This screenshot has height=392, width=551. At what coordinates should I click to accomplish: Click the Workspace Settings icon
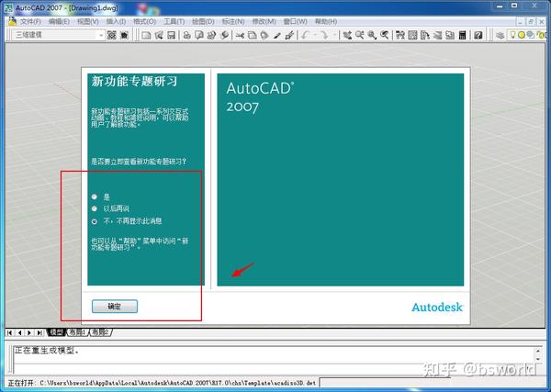112,35
